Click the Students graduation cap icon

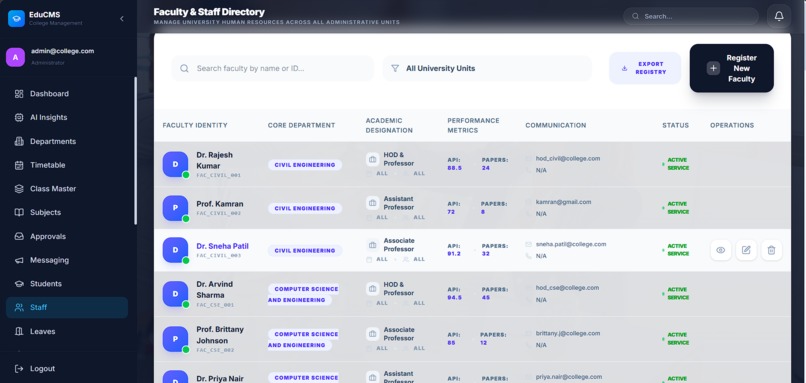[19, 284]
